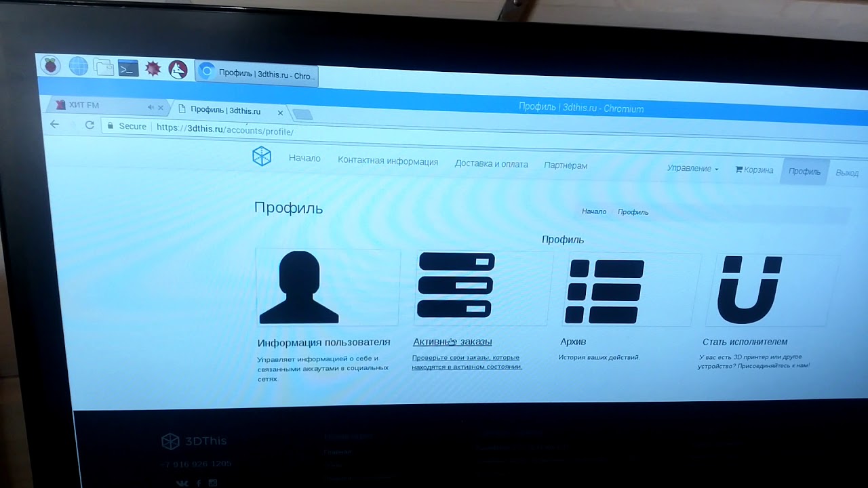Screen dimensions: 868x488
Task: Open the Wolfram wolf icon
Action: point(178,69)
